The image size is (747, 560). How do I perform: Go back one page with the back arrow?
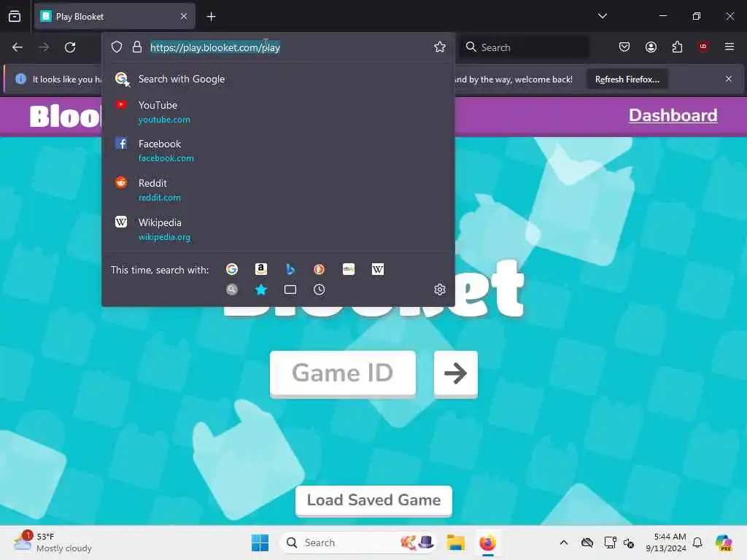coord(18,47)
